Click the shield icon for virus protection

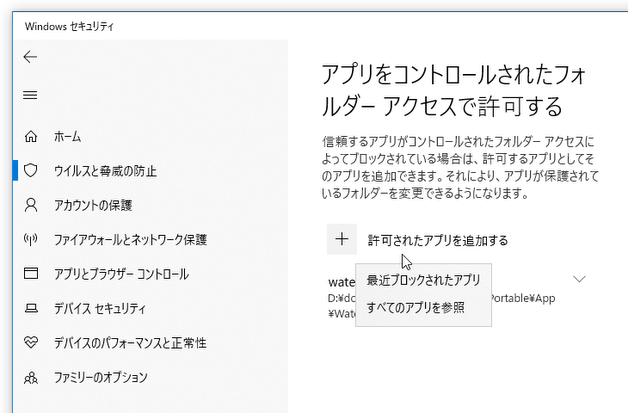pyautogui.click(x=31, y=171)
